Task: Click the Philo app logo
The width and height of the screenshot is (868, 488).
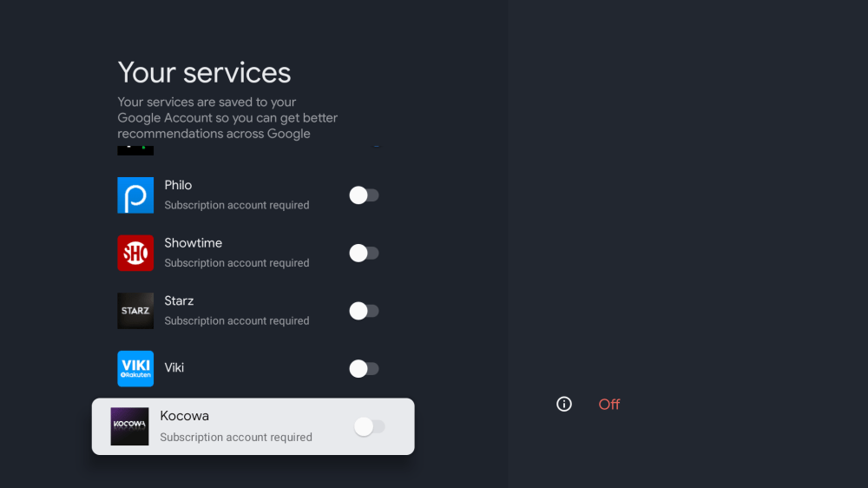Action: [x=135, y=195]
